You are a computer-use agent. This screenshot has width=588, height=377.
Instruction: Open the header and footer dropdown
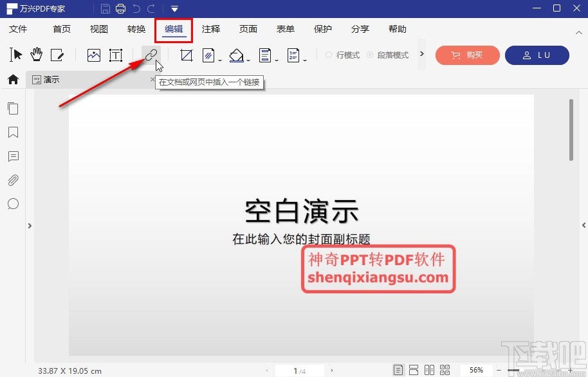coord(277,59)
